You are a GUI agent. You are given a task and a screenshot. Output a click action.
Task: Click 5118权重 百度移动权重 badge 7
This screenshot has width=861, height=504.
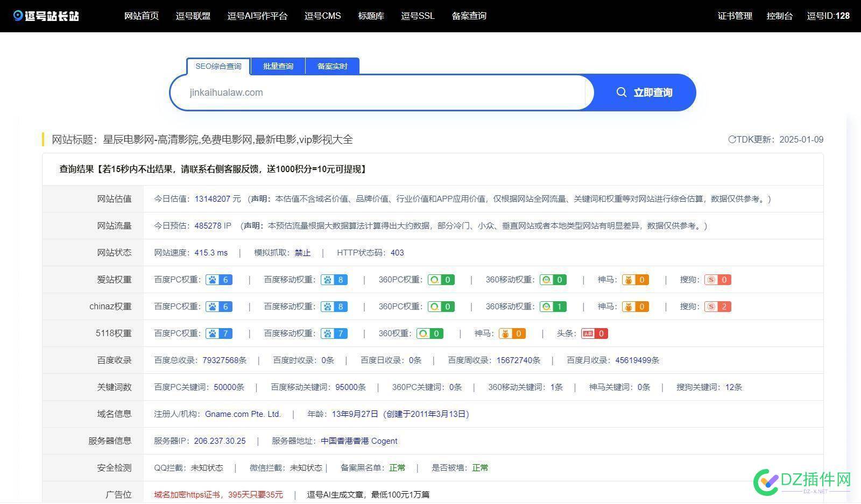[x=334, y=333]
